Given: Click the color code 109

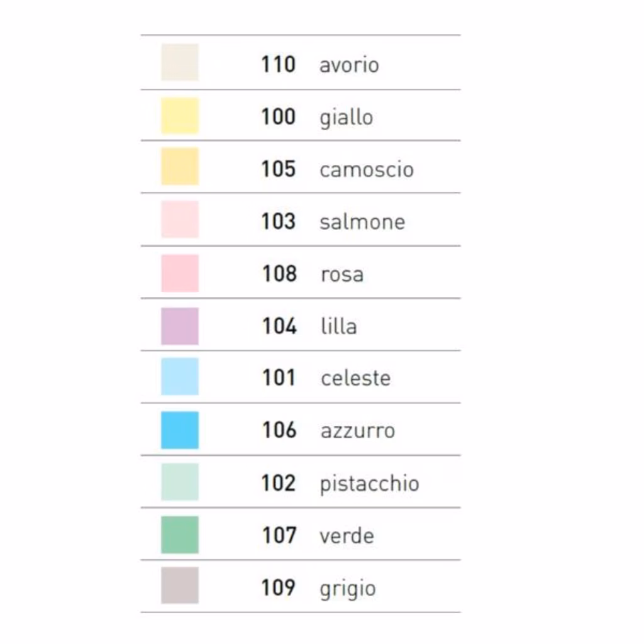Looking at the screenshot, I should (279, 587).
